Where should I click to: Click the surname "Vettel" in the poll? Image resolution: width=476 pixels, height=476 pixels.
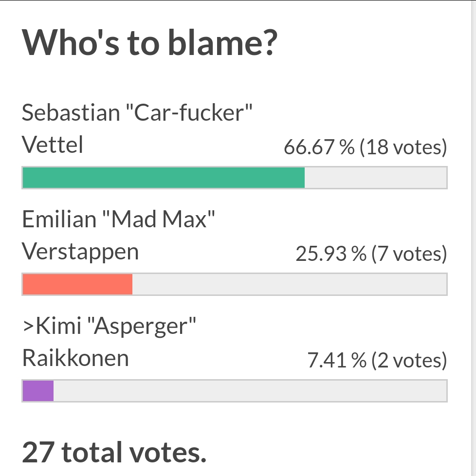coord(53,145)
